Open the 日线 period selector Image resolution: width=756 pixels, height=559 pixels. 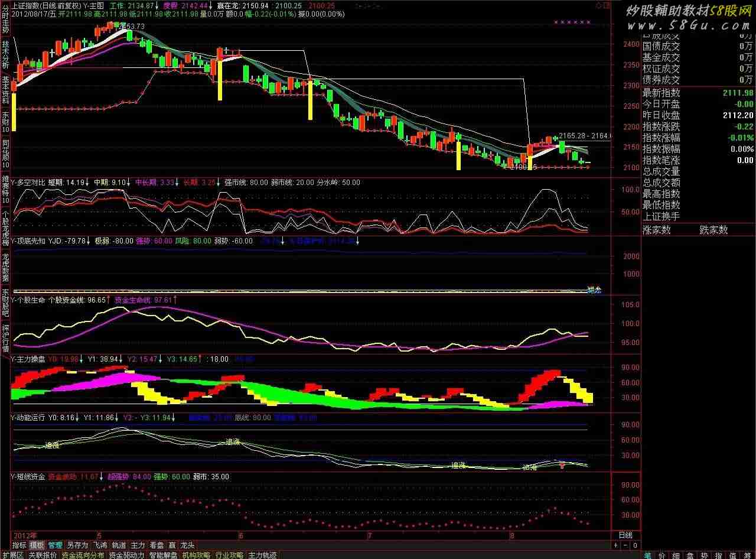pyautogui.click(x=624, y=535)
